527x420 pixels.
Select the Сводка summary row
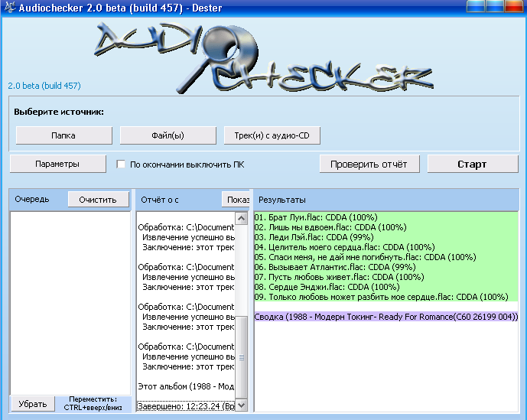386,317
